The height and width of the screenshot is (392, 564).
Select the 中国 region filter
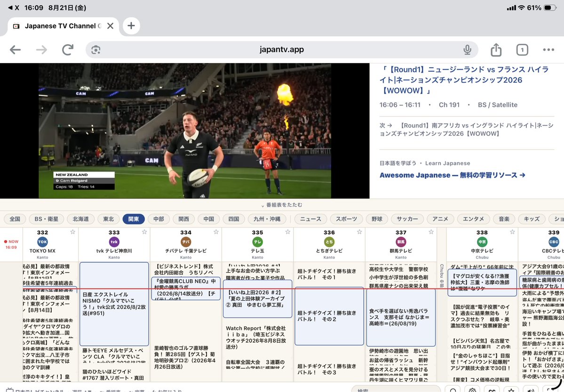click(209, 219)
